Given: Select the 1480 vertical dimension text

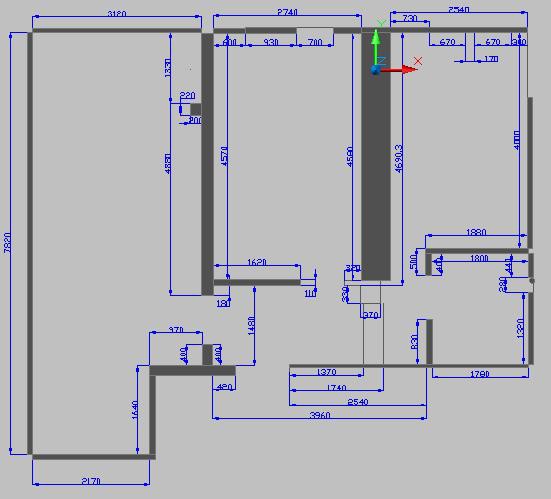Looking at the screenshot, I should 251,326.
